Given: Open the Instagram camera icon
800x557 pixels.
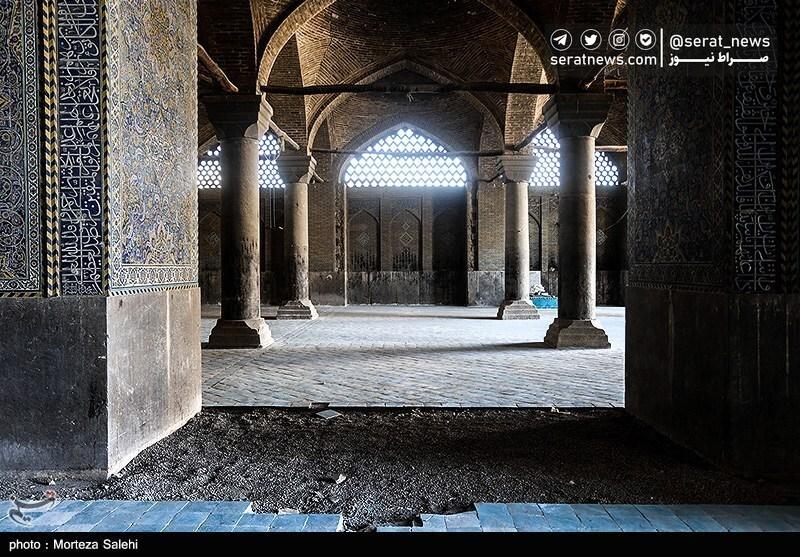Looking at the screenshot, I should 619,40.
